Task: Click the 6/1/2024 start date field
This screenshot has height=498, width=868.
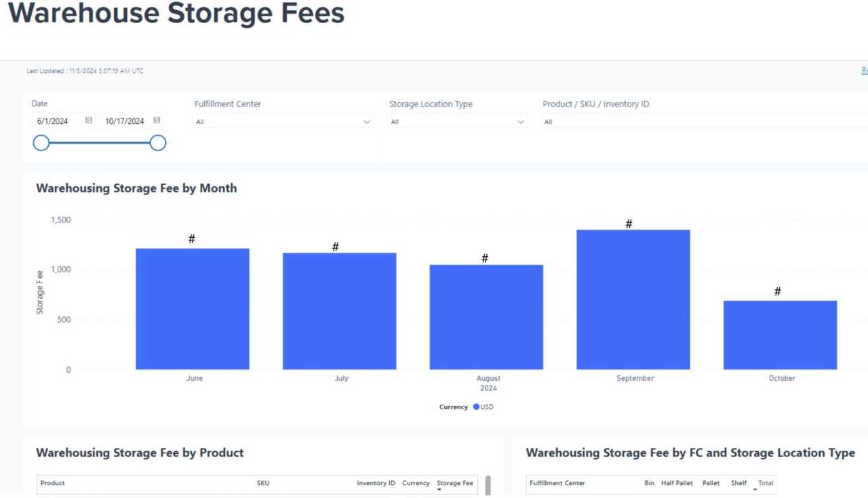Action: pos(53,121)
